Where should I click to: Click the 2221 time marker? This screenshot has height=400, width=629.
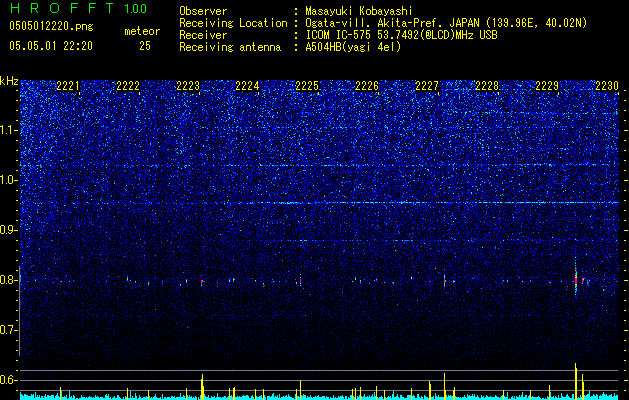(68, 86)
